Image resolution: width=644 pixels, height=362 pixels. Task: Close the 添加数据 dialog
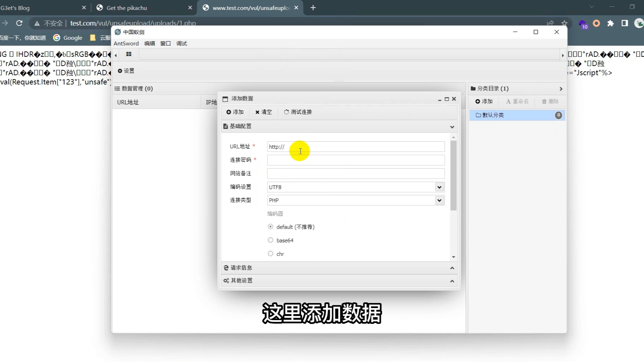coord(454,99)
